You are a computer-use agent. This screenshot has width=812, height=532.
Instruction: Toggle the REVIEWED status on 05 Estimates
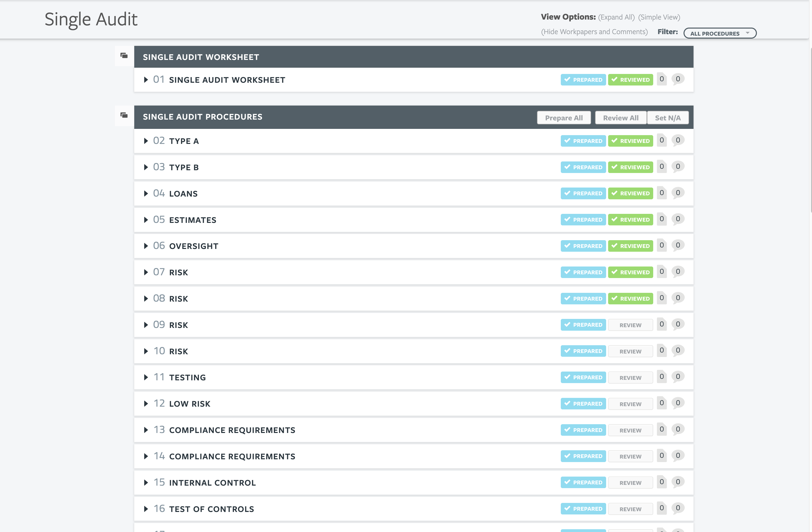[x=630, y=219]
